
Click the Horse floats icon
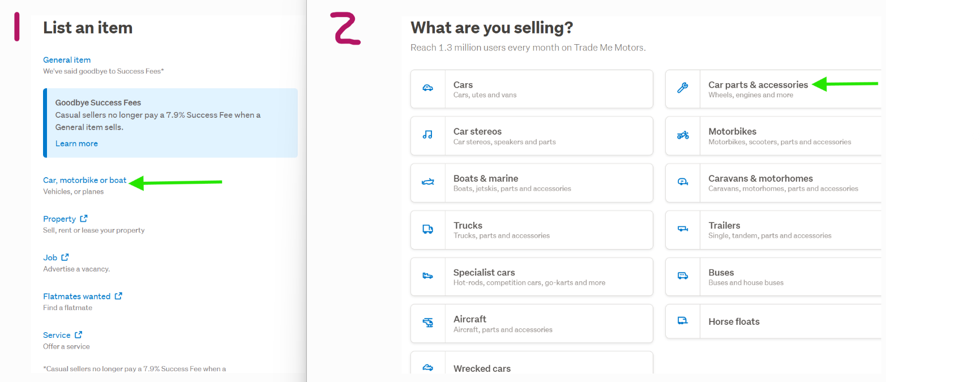[683, 320]
